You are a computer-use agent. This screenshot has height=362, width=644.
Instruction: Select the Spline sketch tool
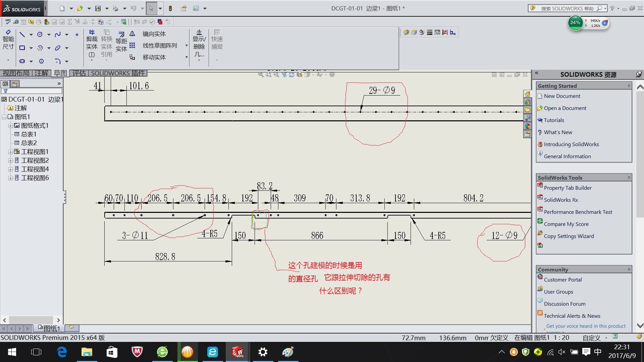(x=58, y=34)
